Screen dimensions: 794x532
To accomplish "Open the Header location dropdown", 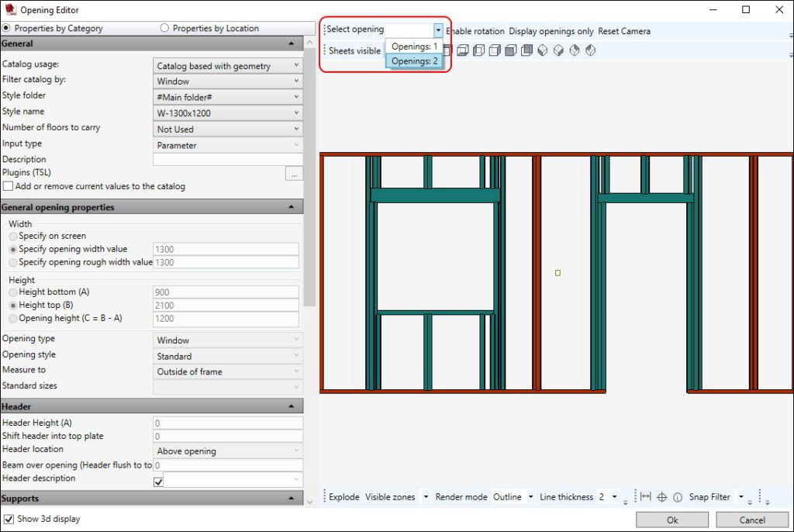I will pyautogui.click(x=228, y=451).
